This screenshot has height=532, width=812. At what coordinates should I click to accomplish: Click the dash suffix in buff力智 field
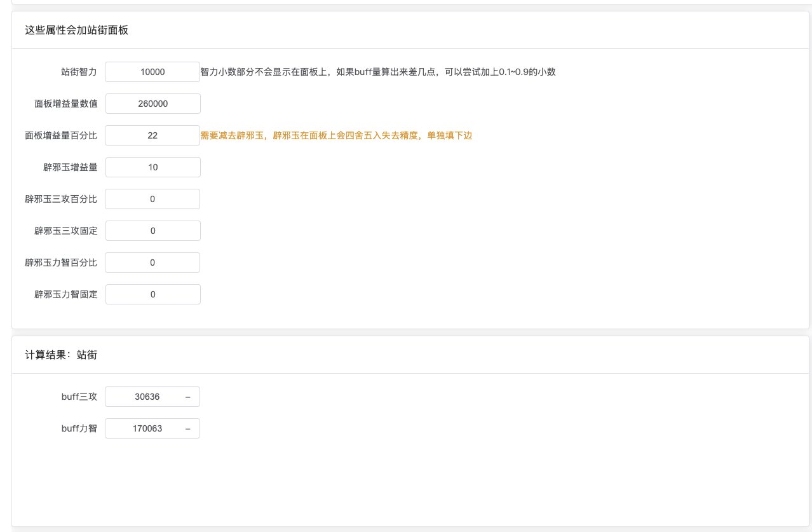click(x=187, y=428)
